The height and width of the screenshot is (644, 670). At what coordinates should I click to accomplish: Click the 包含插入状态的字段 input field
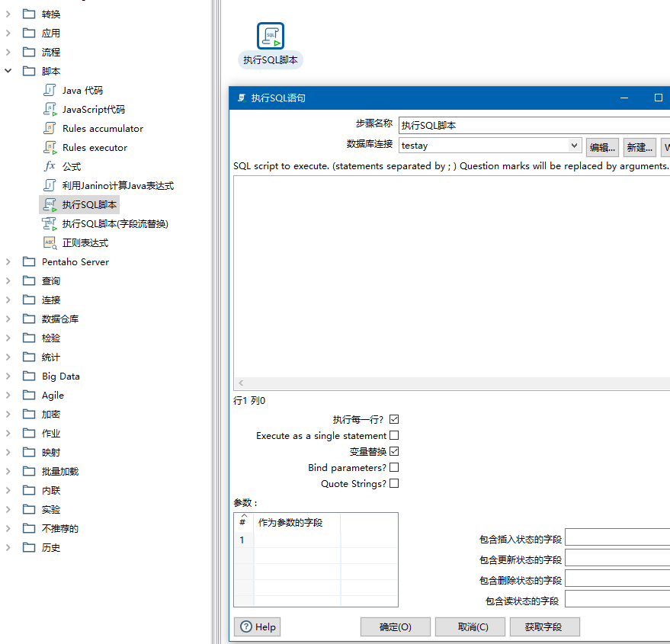click(617, 537)
